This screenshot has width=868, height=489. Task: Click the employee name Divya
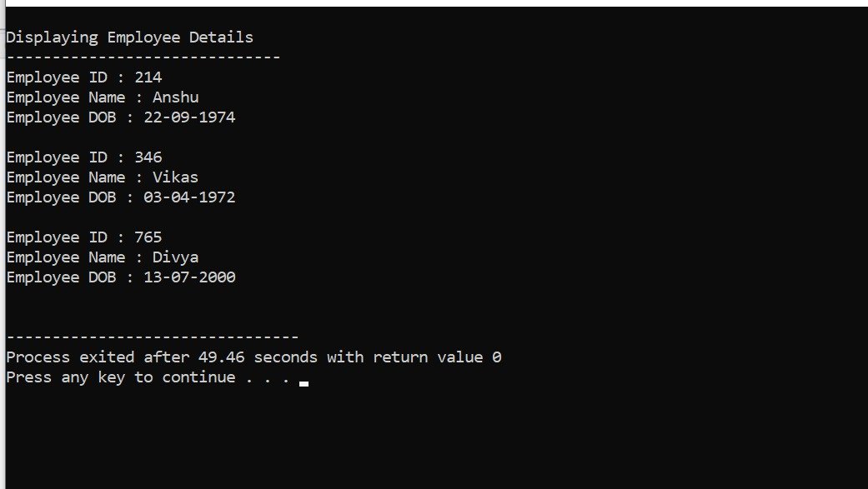click(x=175, y=257)
